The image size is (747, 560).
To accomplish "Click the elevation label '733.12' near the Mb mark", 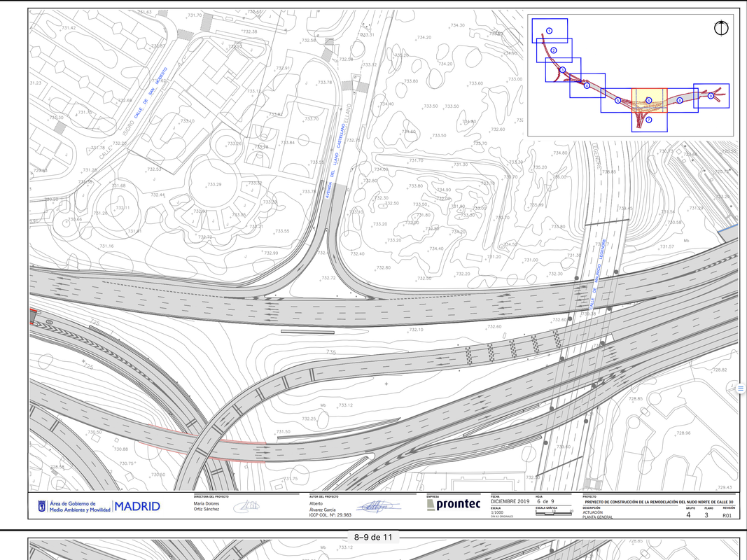I will (346, 405).
